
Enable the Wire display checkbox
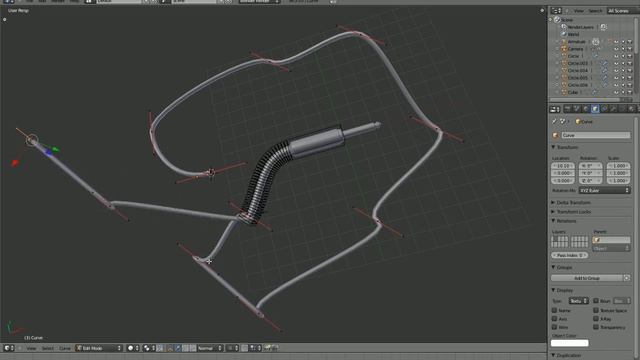pyautogui.click(x=554, y=327)
